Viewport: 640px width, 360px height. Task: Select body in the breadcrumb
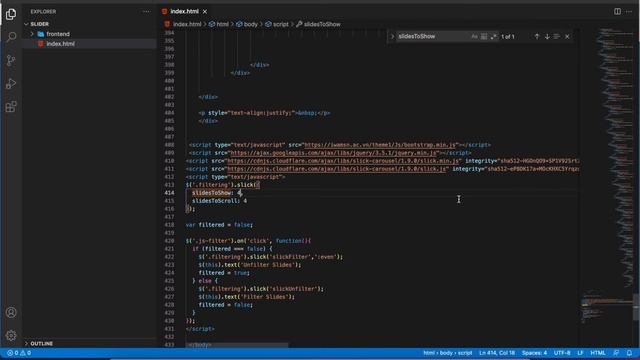pos(251,24)
